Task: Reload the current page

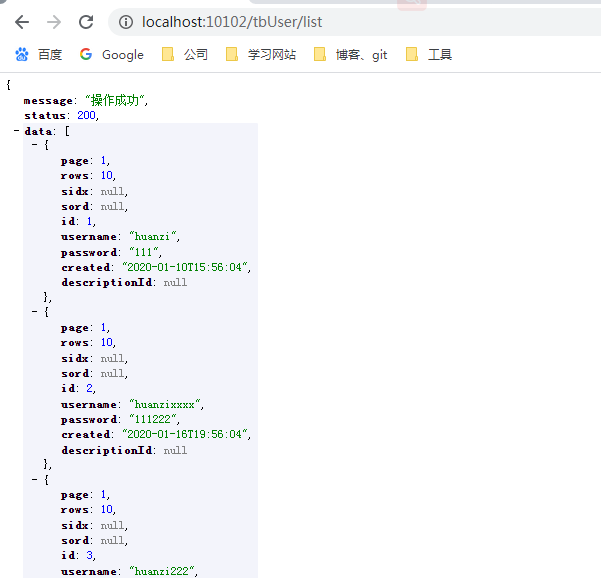Action: [x=86, y=21]
